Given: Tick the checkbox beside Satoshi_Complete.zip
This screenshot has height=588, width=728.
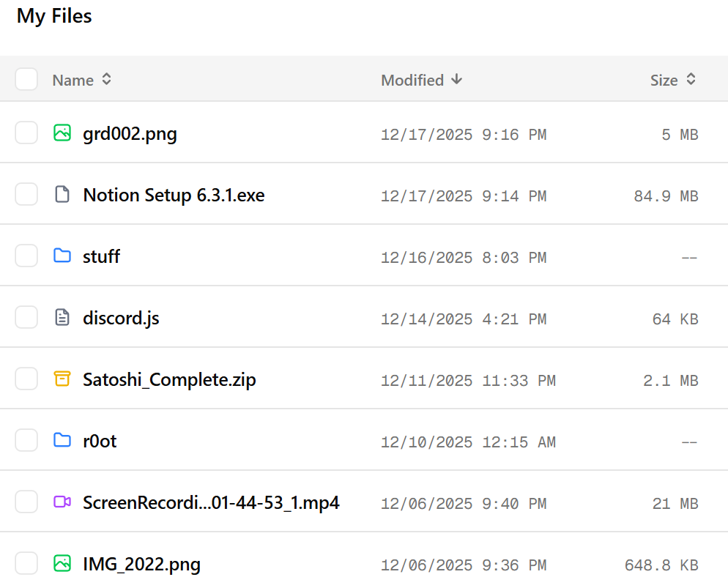Looking at the screenshot, I should pos(26,379).
